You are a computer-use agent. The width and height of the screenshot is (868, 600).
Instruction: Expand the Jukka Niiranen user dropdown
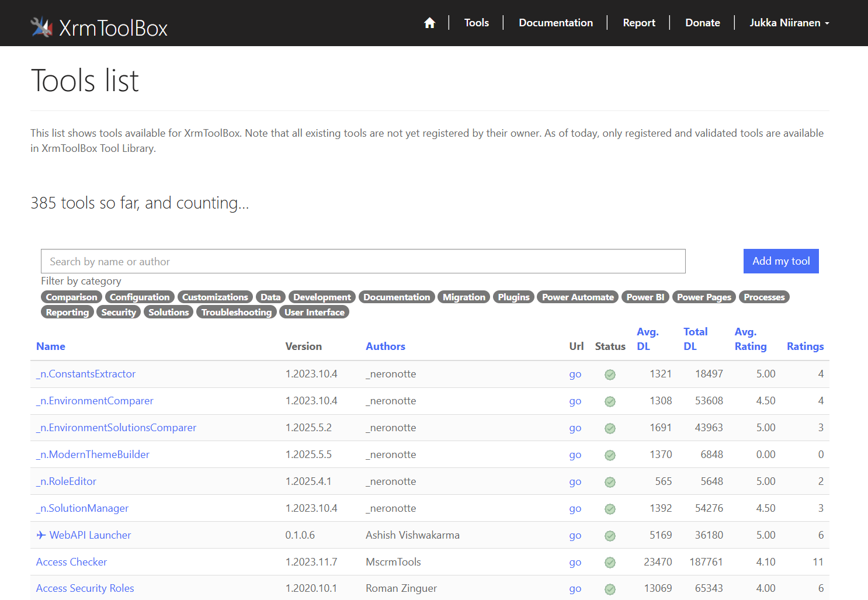[789, 23]
